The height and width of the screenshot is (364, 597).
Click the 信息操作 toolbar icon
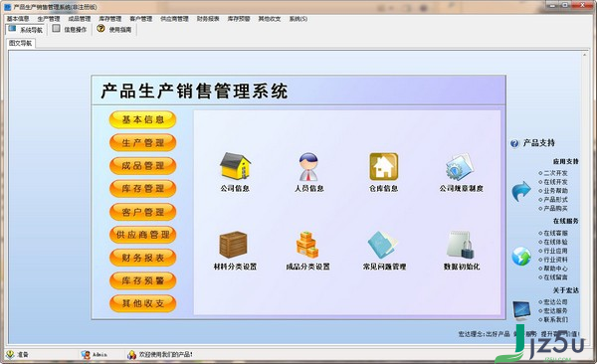coord(57,29)
